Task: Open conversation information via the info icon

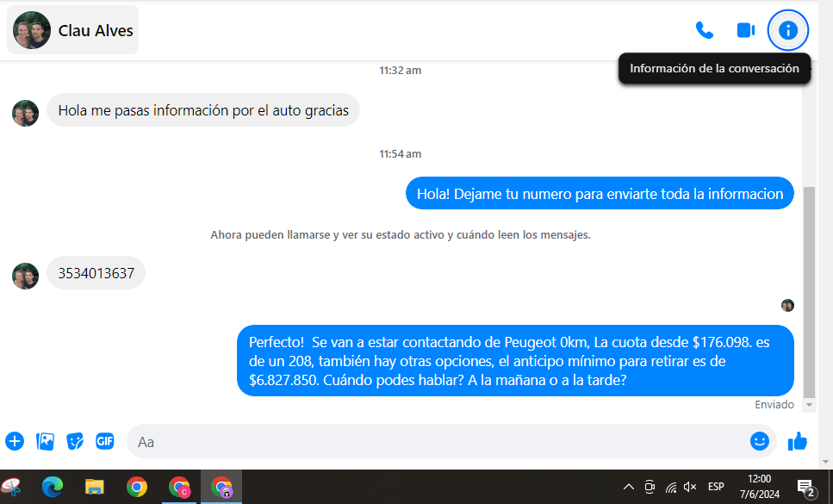Action: point(788,30)
